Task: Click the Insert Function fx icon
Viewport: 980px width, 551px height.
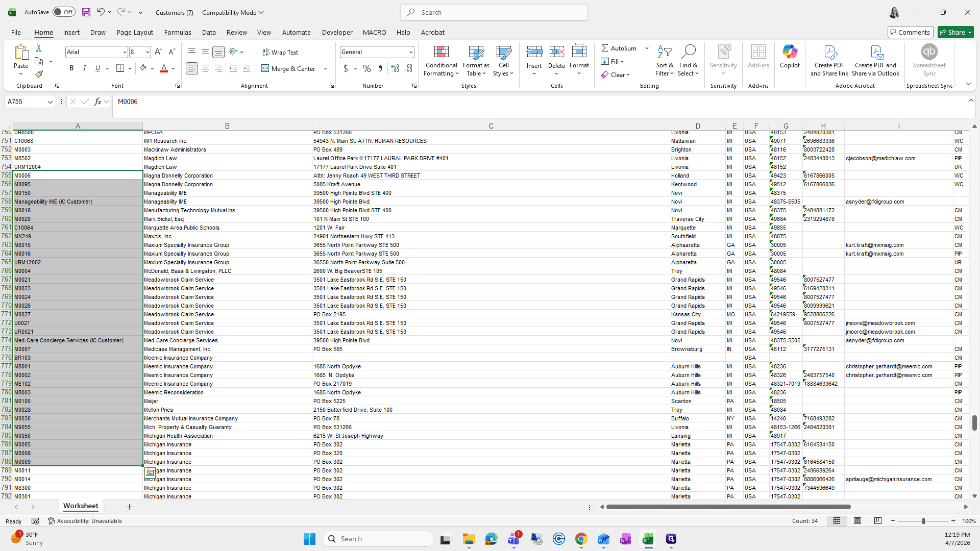Action: [x=97, y=102]
